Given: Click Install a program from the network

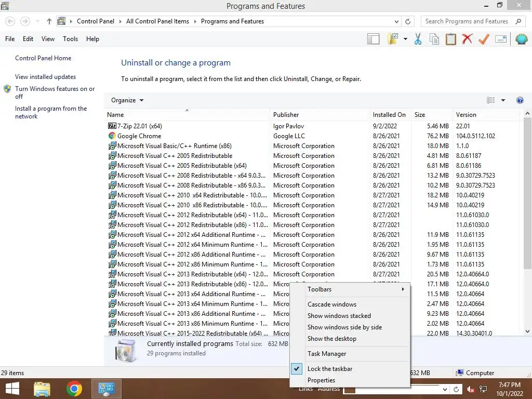Looking at the screenshot, I should pos(51,112).
